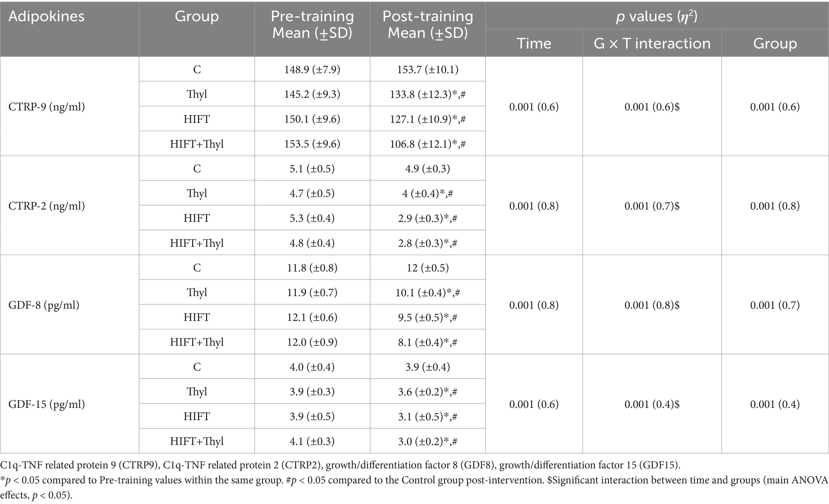Select the Post-training Mean (±SD) header
The width and height of the screenshot is (829, 504).
tap(428, 24)
